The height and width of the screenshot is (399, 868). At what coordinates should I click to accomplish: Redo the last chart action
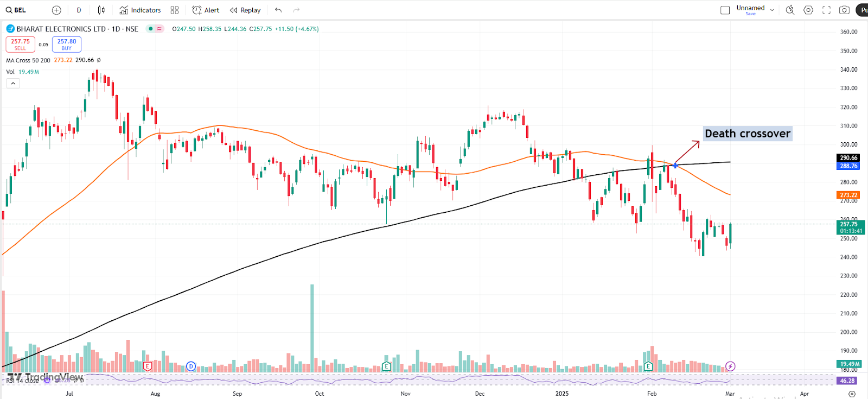pos(296,10)
